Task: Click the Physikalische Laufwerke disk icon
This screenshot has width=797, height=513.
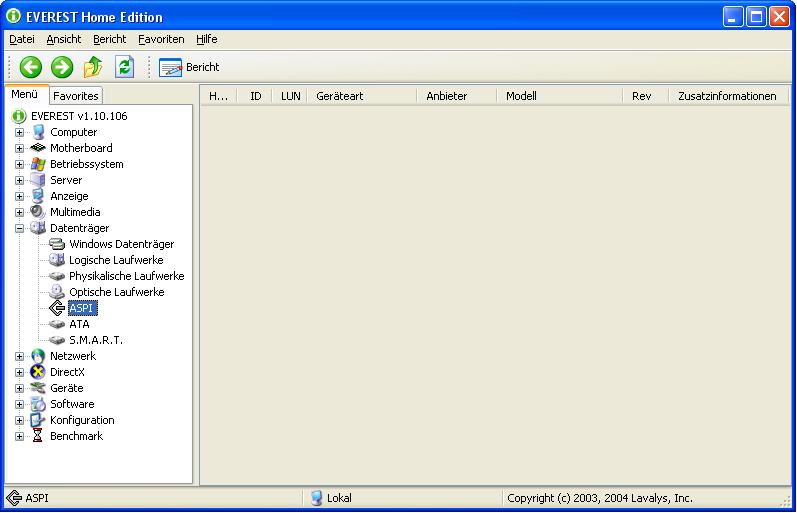Action: click(x=57, y=276)
